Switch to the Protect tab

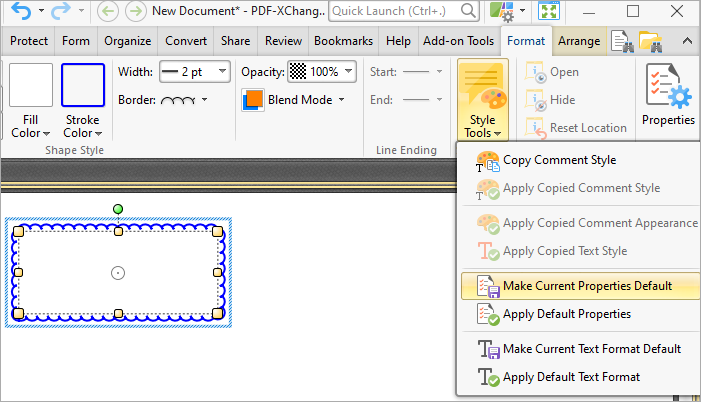(29, 41)
